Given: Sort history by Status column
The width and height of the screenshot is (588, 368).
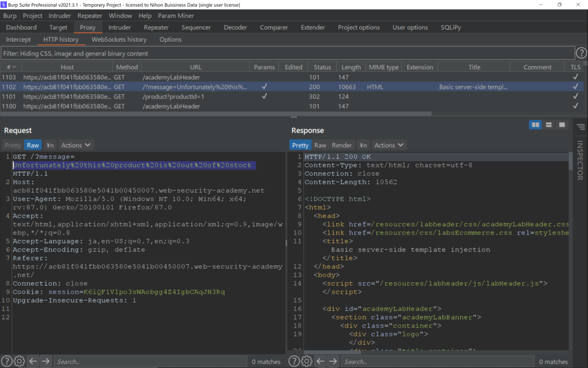Looking at the screenshot, I should pos(322,67).
